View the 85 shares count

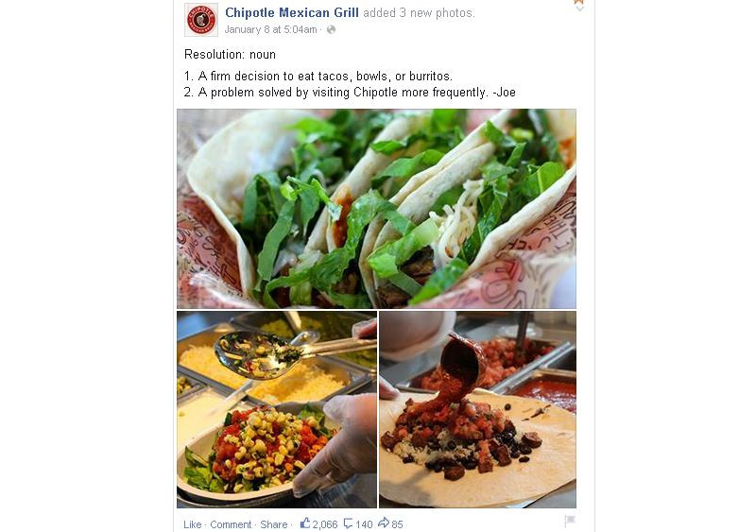[x=397, y=524]
